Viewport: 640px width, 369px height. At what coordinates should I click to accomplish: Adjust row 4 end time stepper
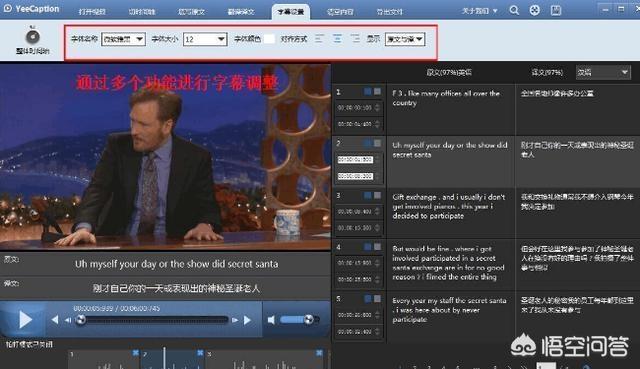tap(377, 279)
